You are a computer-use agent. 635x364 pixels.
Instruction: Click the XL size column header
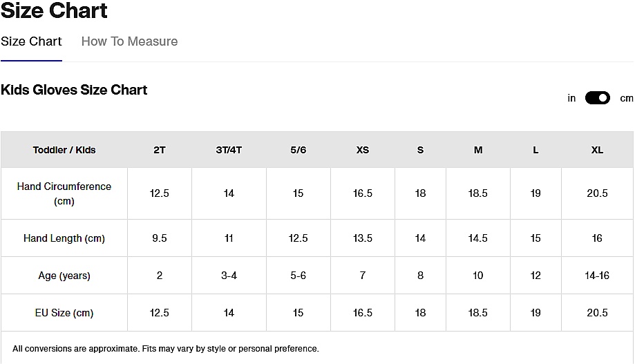(597, 150)
